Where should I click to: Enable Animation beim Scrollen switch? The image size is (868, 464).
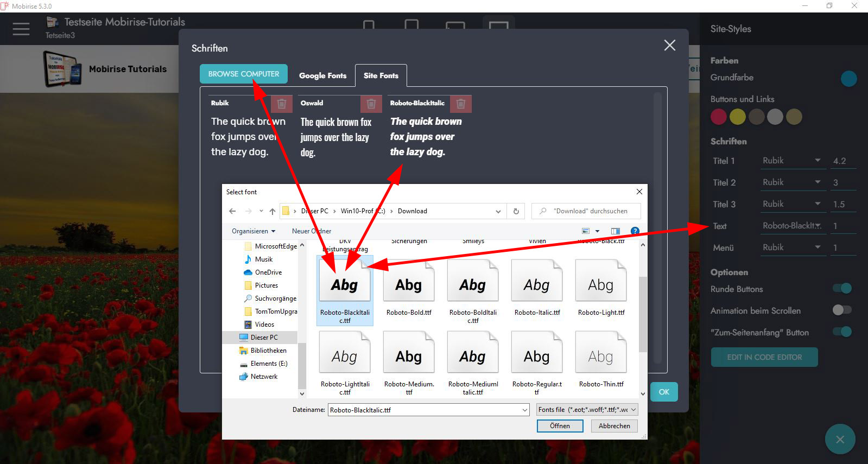coord(842,310)
